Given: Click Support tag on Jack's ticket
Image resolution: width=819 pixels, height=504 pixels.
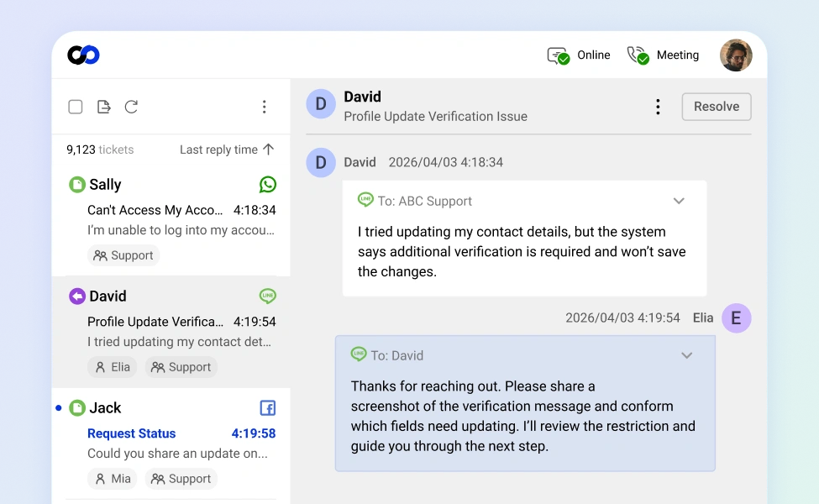Looking at the screenshot, I should coord(181,479).
